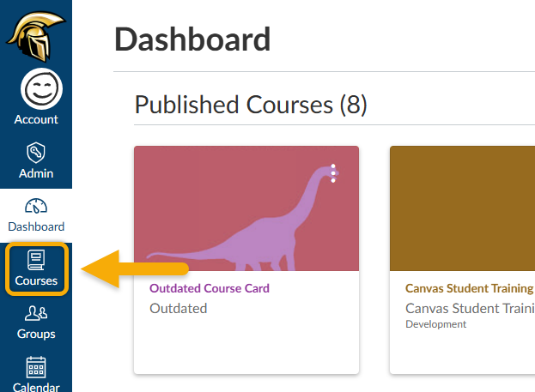Open the Courses book icon

[36, 259]
